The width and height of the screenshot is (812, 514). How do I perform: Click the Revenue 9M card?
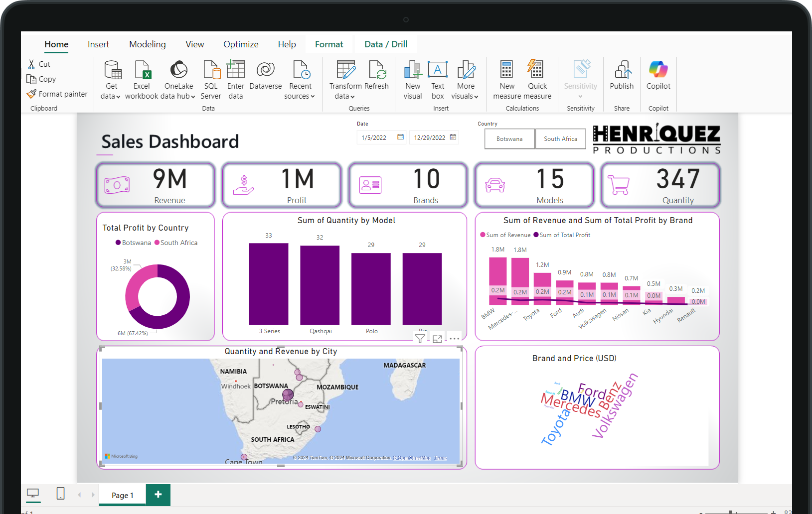[156, 185]
